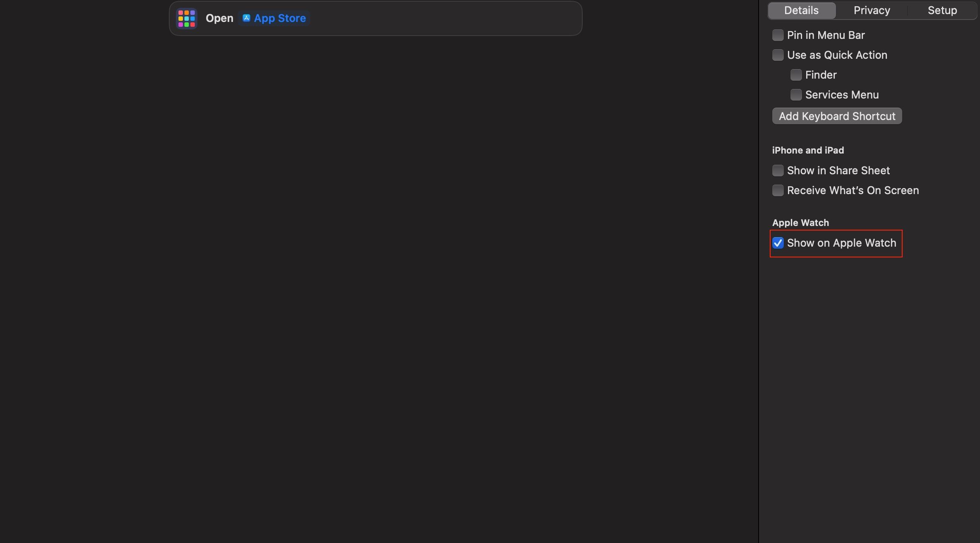Viewport: 980px width, 543px height.
Task: Switch to the Privacy tab
Action: [872, 10]
